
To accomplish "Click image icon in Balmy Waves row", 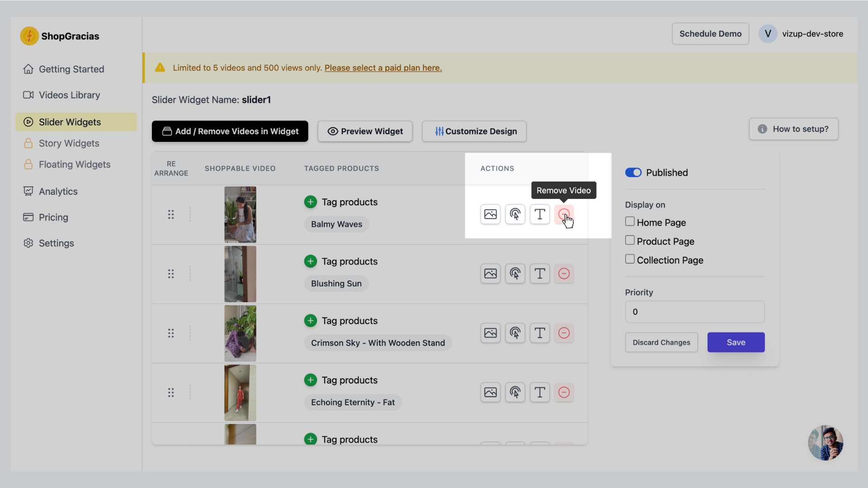I will click(491, 214).
